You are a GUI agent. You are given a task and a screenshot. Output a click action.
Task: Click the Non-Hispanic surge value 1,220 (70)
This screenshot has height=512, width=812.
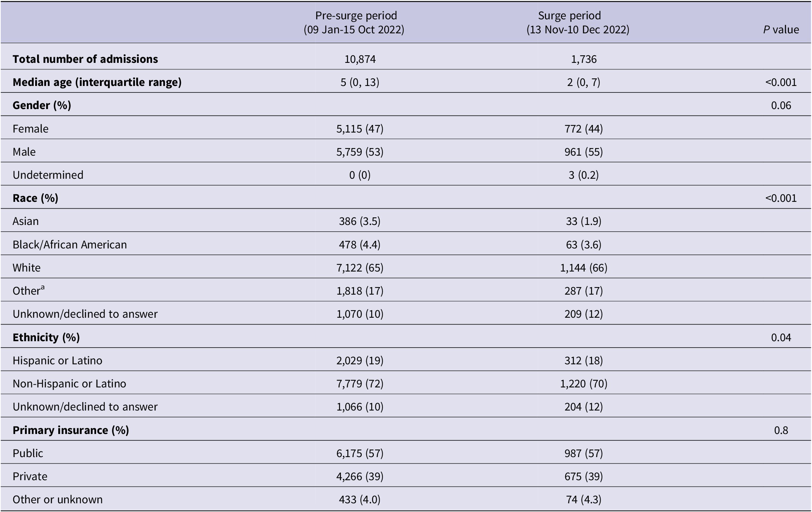[583, 384]
